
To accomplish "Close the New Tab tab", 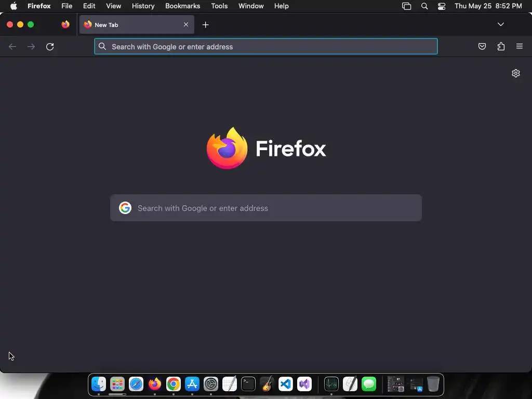I will (186, 24).
